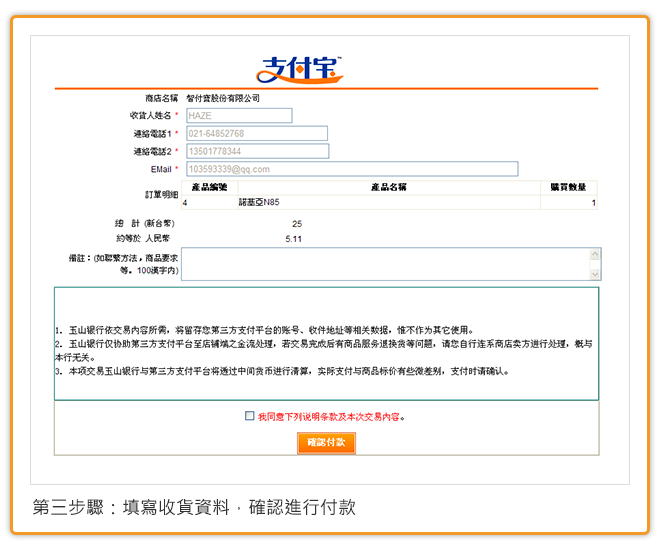
Task: Click the 連絡電話2 field with 13501778344
Action: 258,151
